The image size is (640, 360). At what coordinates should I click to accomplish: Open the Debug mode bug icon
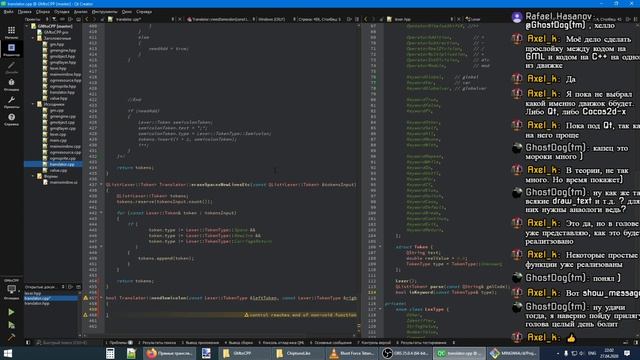click(11, 82)
